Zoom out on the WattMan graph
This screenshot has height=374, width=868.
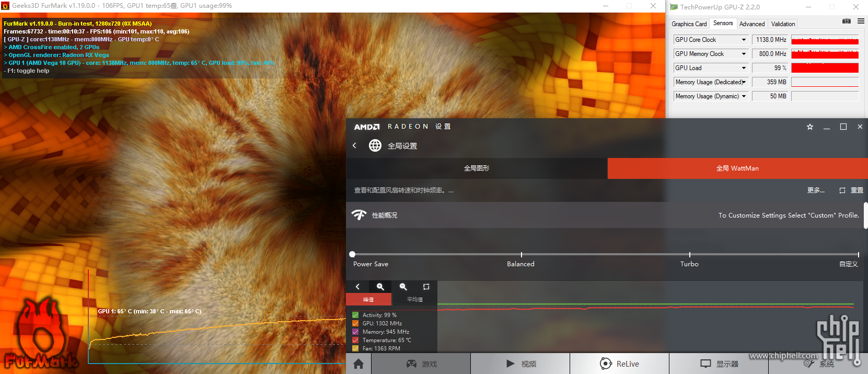403,287
